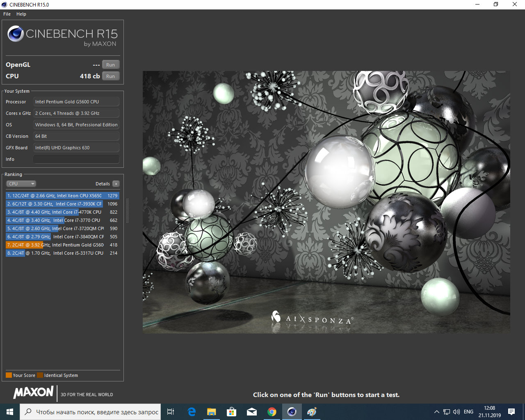Image resolution: width=525 pixels, height=420 pixels.
Task: Click the Your Score orange legend swatch
Action: pyautogui.click(x=9, y=375)
